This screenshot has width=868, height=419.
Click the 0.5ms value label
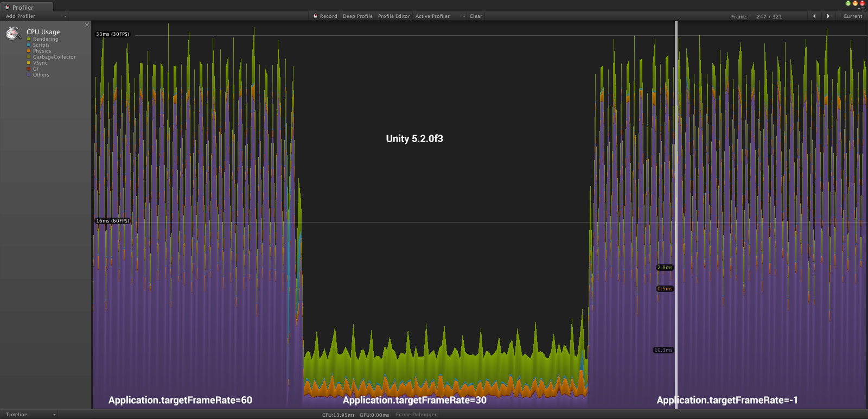point(665,289)
